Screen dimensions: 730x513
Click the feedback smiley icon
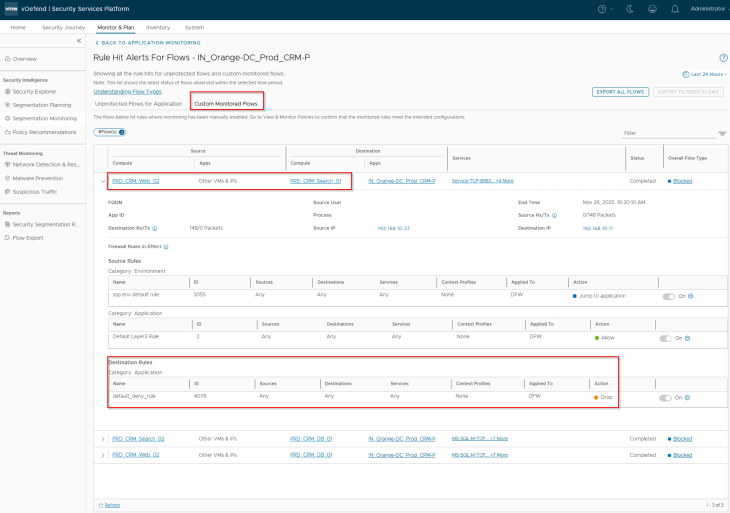651,8
